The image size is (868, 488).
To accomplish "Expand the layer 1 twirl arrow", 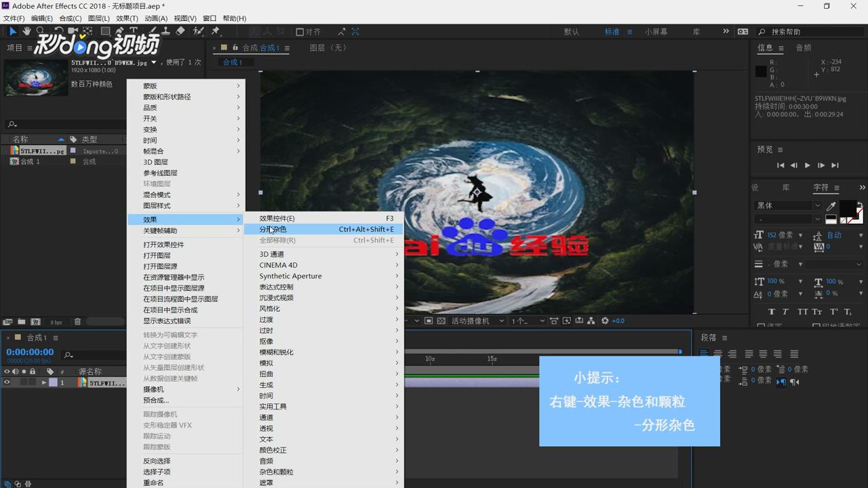I will coord(44,383).
